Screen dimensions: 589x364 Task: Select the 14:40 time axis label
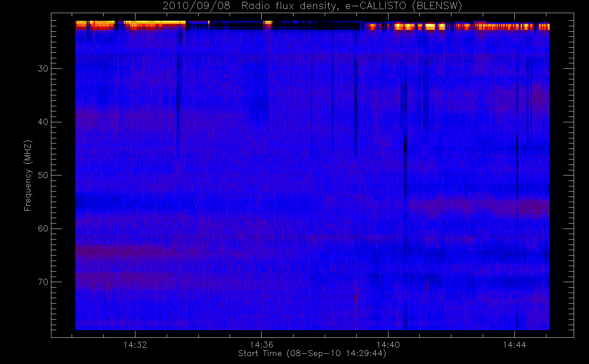pyautogui.click(x=388, y=345)
